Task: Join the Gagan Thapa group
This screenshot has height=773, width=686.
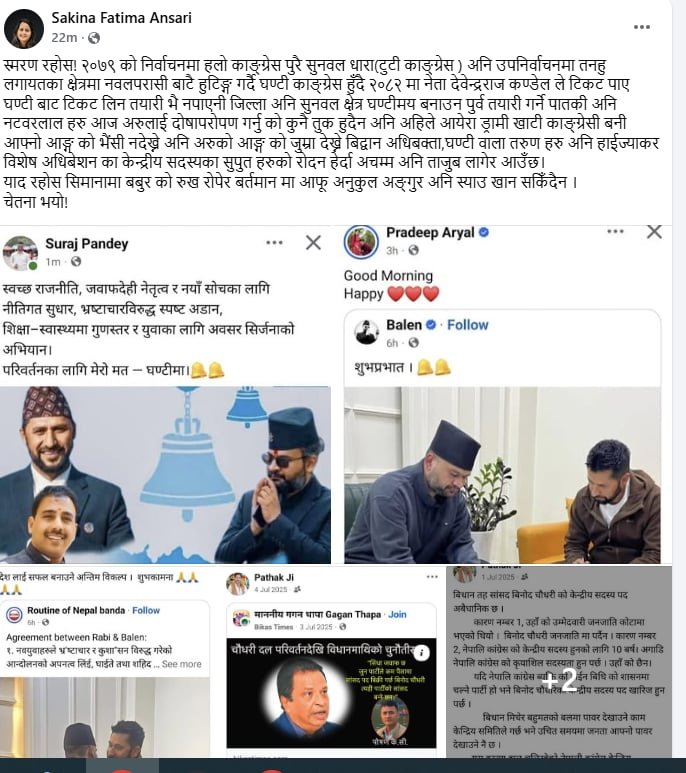Action: [x=397, y=614]
